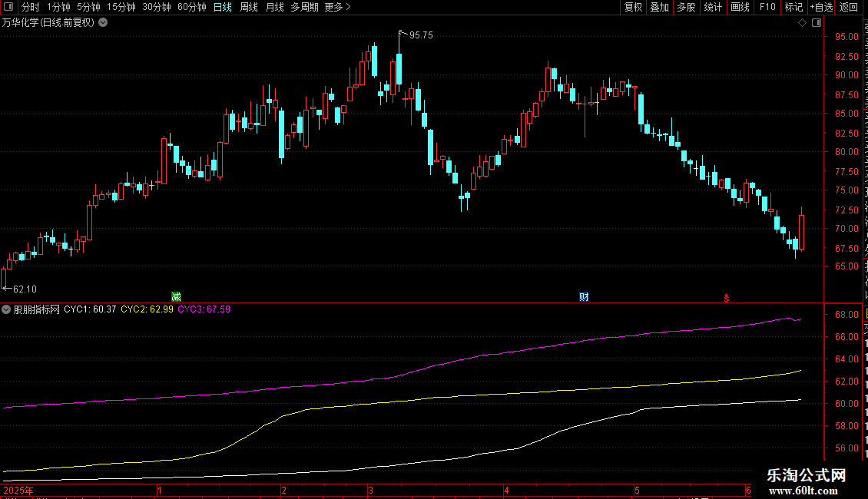Click month 3 on time axis

[x=370, y=490]
